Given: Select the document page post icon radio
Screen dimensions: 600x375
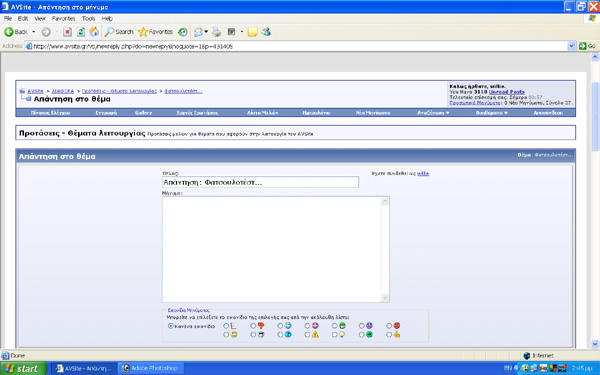Looking at the screenshot, I should [x=226, y=326].
